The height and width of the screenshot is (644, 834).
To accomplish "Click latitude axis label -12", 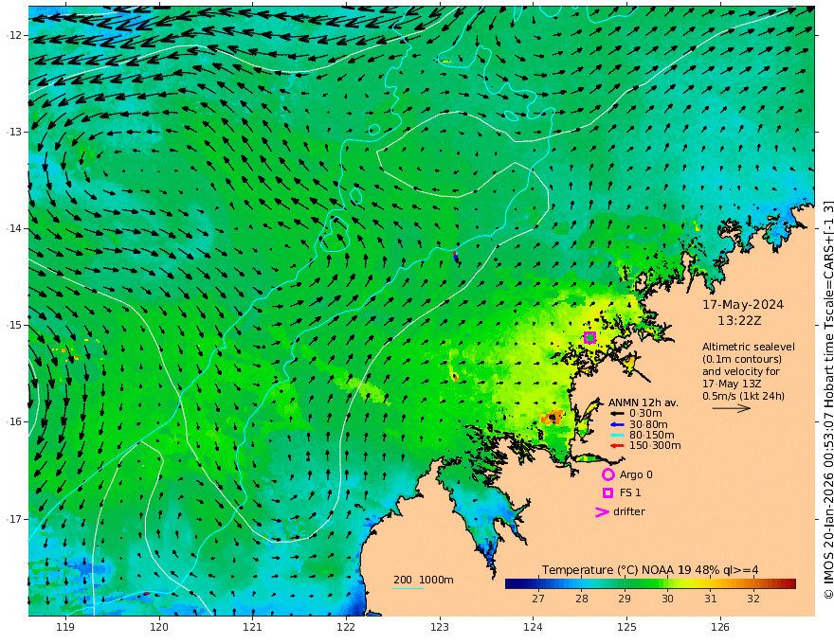I will point(15,35).
